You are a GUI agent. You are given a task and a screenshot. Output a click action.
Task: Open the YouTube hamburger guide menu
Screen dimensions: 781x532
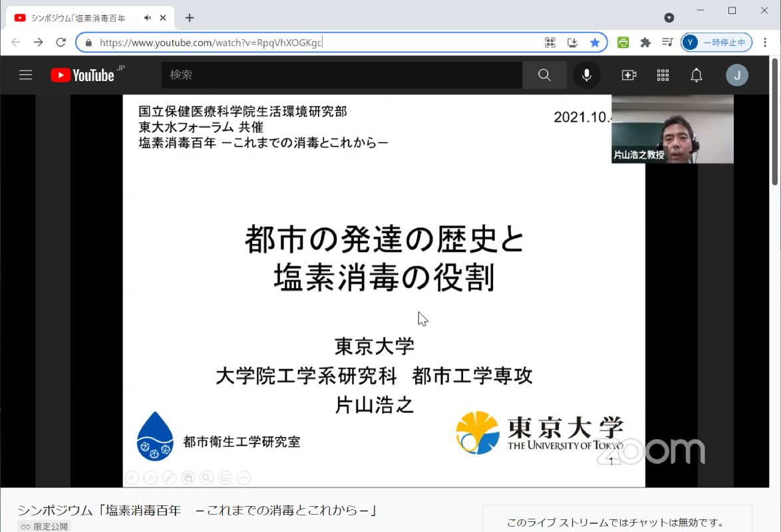click(25, 75)
